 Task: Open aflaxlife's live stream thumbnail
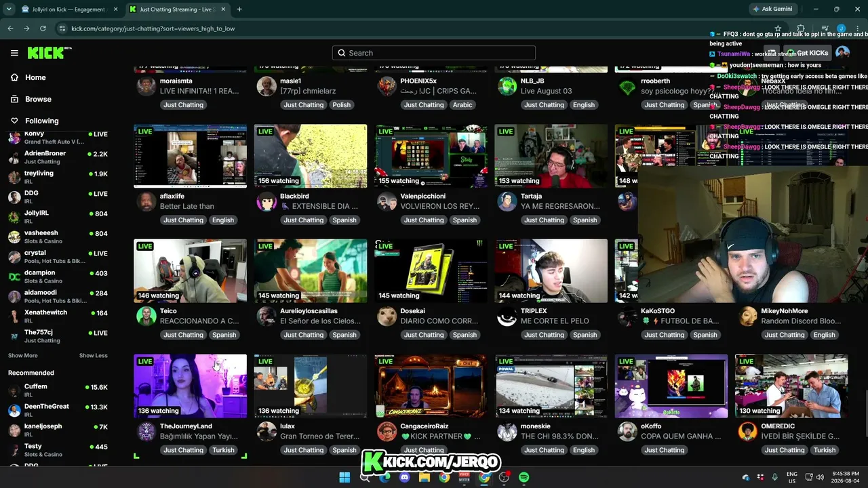[190, 156]
